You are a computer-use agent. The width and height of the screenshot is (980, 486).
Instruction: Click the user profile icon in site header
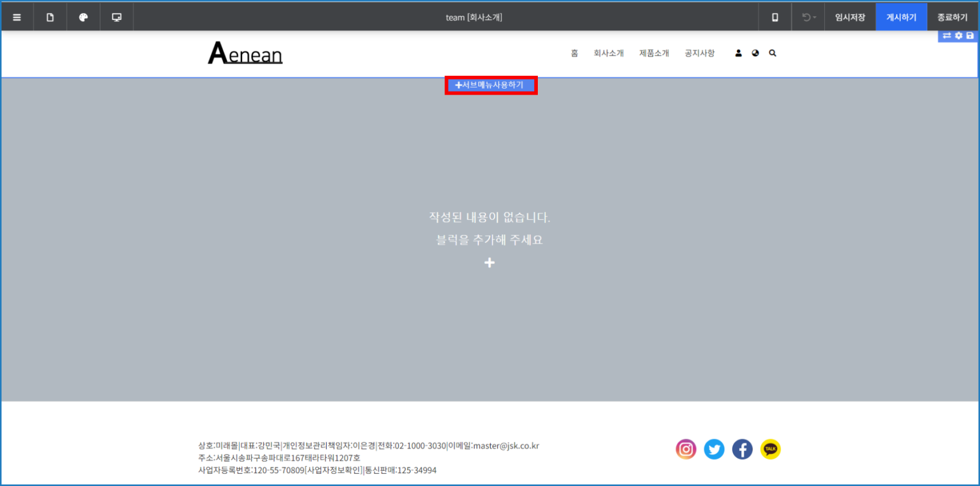pos(738,53)
